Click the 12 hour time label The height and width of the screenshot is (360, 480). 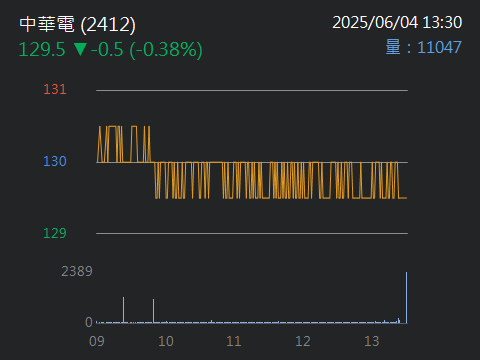[303, 341]
